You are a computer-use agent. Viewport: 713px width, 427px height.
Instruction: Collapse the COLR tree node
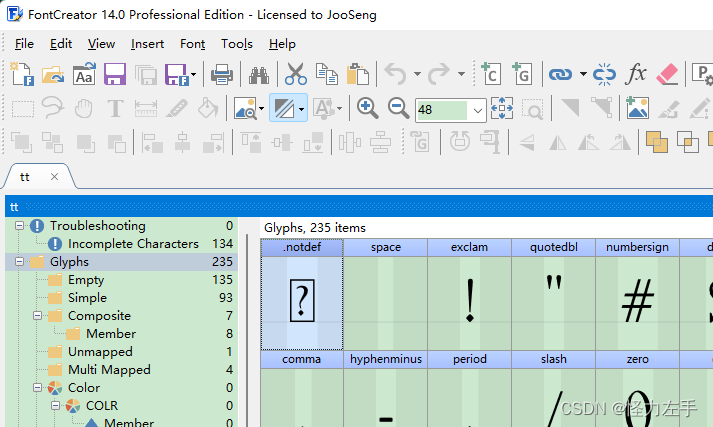coord(55,405)
